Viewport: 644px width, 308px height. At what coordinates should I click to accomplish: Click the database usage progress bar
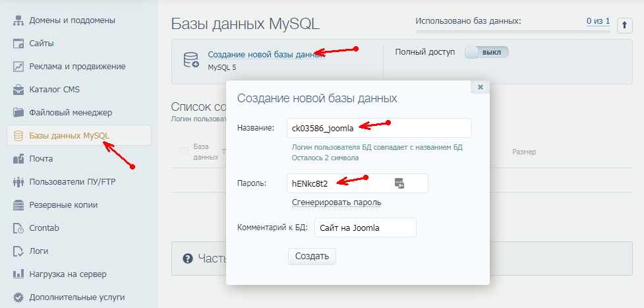pos(513,31)
